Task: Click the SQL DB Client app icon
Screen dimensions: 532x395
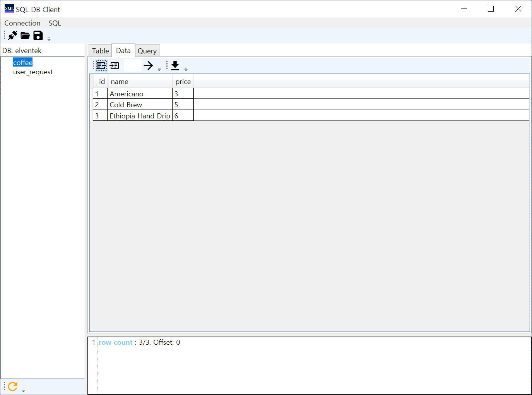Action: tap(9, 9)
